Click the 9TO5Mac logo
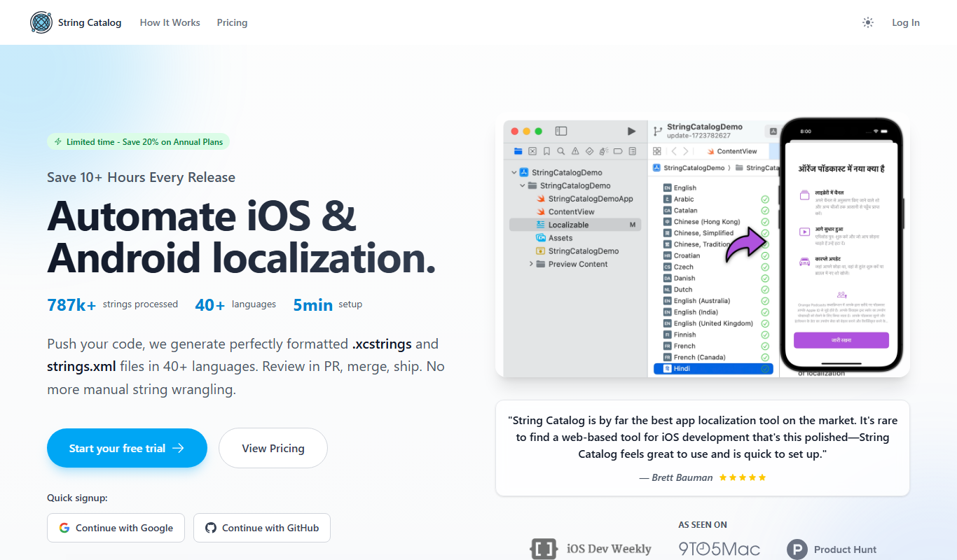957x560 pixels. pyautogui.click(x=719, y=549)
